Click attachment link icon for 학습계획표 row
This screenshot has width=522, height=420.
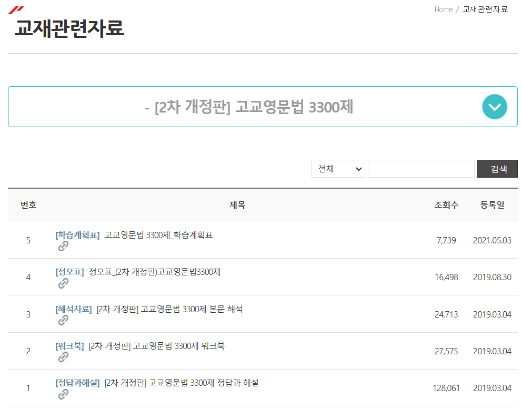[63, 246]
